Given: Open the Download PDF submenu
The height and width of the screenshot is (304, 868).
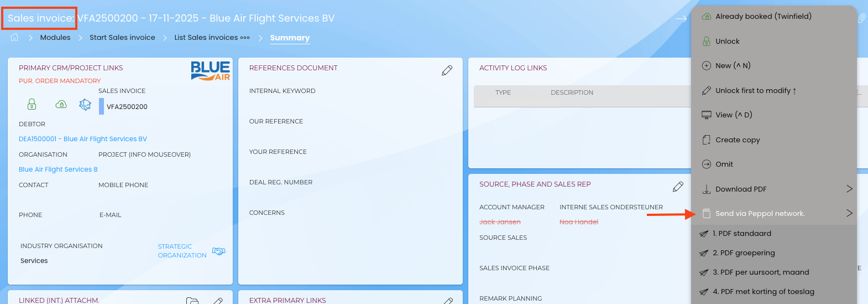Looking at the screenshot, I should tap(774, 189).
